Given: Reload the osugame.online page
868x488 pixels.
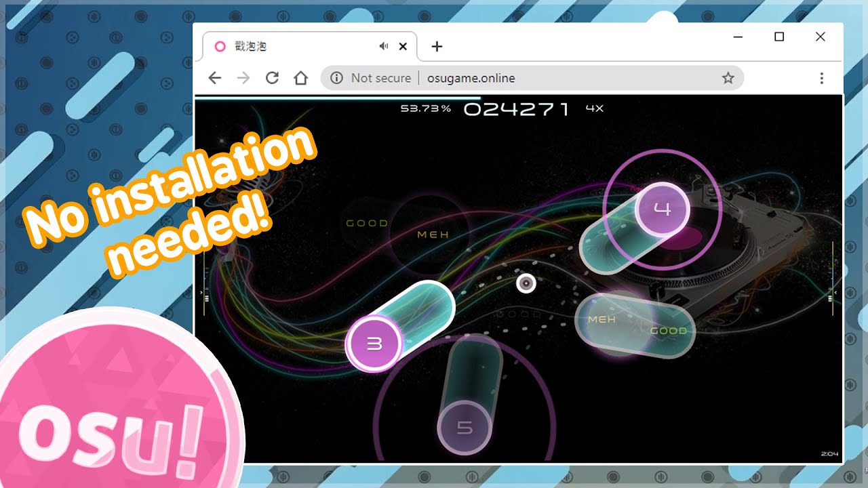Looking at the screenshot, I should coord(272,78).
